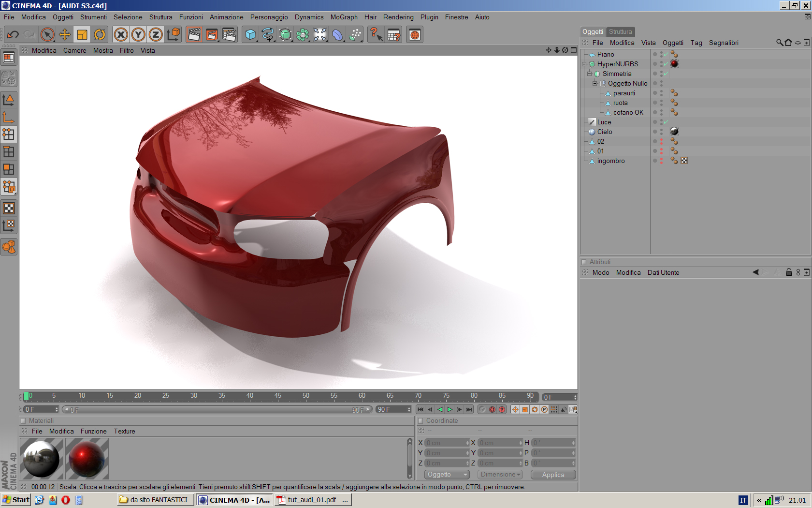Click the Render View clapperboard icon

[x=194, y=34]
